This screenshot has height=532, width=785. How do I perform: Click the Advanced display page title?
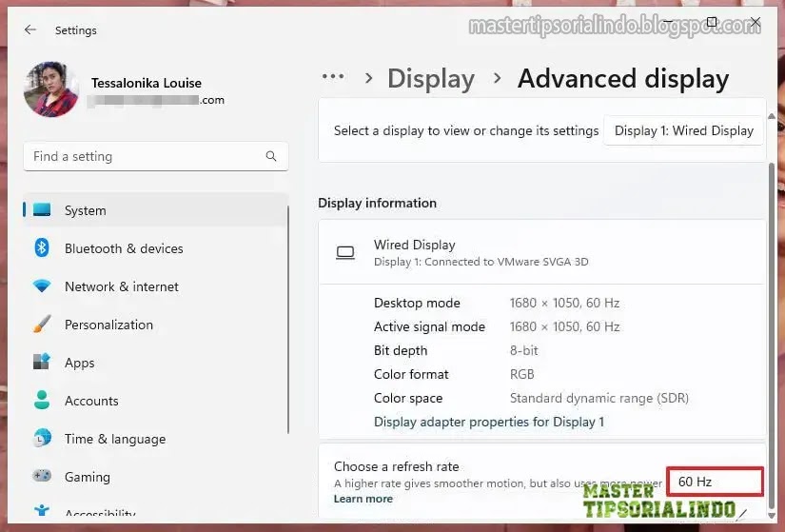tap(623, 79)
